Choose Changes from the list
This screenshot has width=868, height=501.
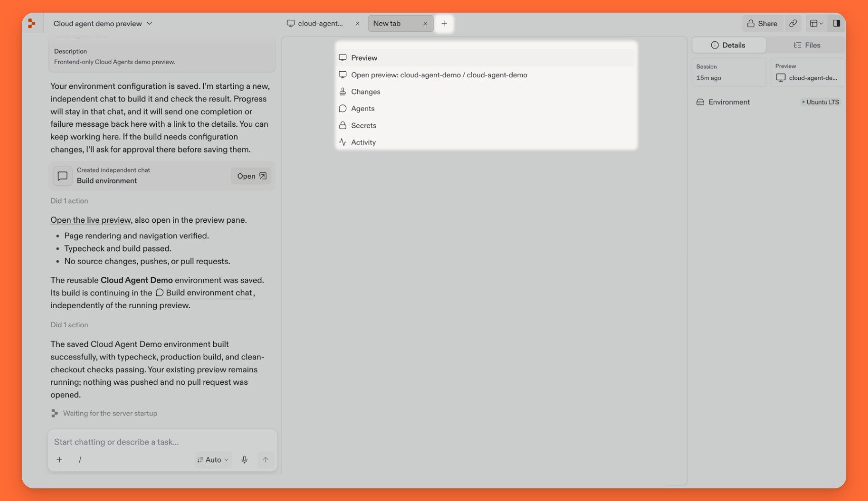(x=486, y=91)
